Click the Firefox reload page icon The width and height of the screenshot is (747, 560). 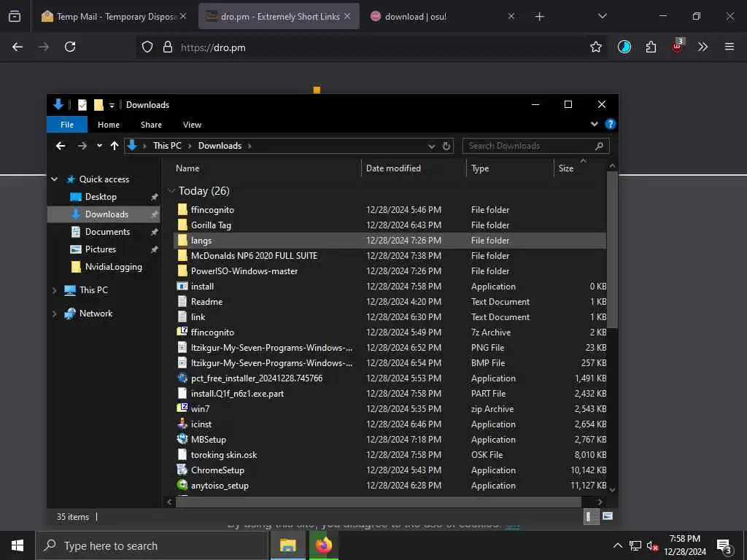[70, 47]
